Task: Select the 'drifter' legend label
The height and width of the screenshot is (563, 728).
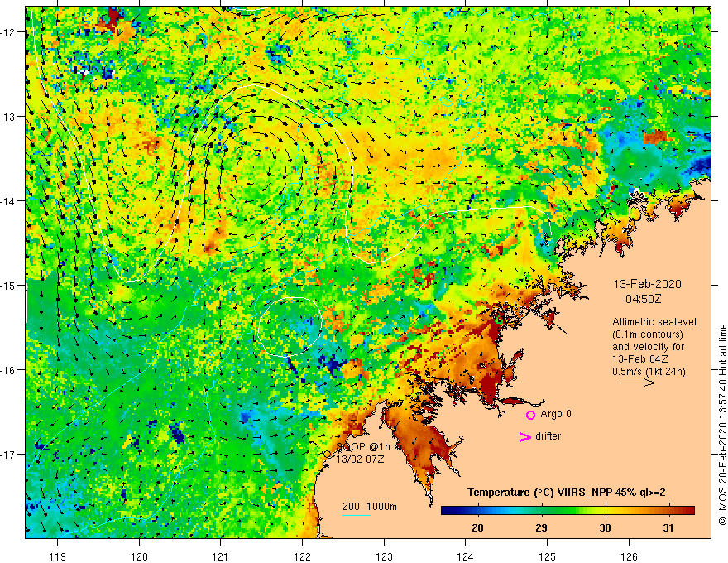Action: coord(548,436)
